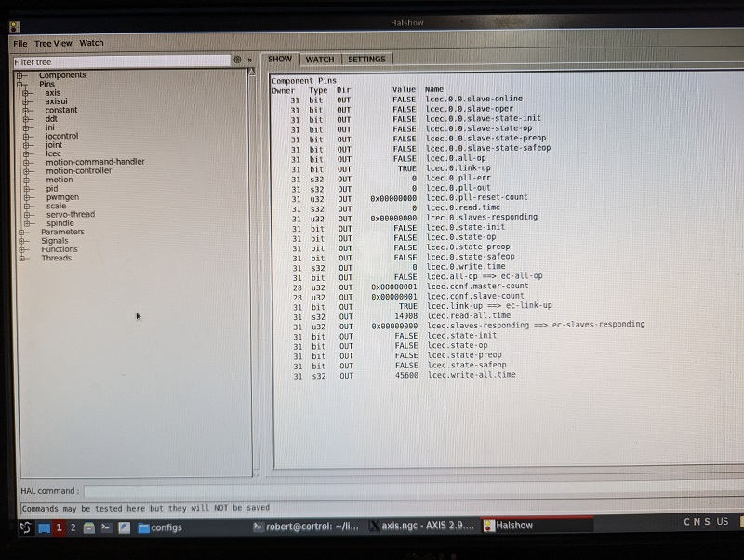Expand the Signals tree node
Image resolution: width=744 pixels, height=560 pixels.
click(x=21, y=241)
